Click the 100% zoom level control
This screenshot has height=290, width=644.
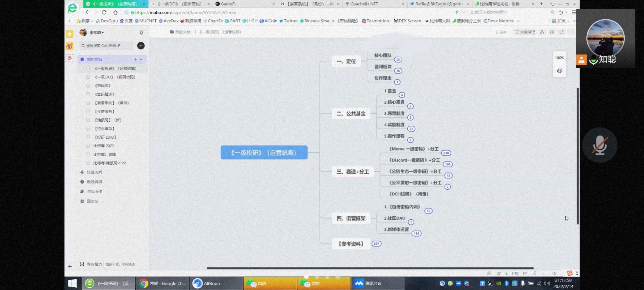point(559,58)
